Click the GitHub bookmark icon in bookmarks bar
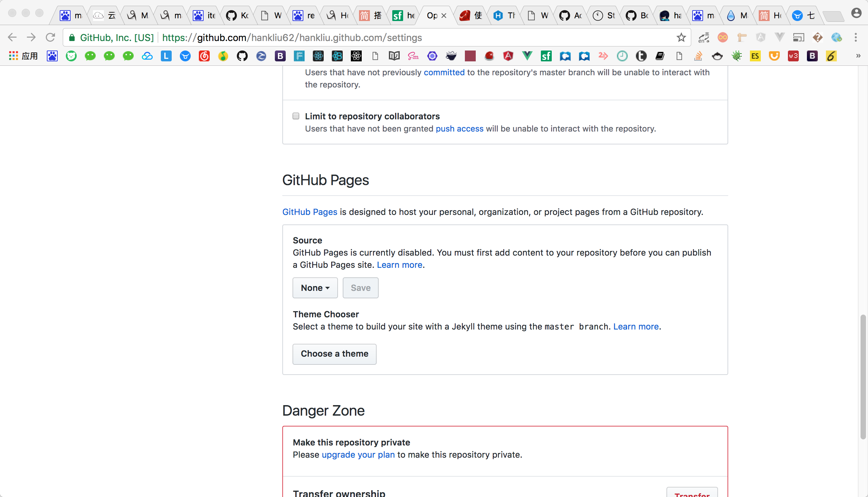 pos(242,56)
